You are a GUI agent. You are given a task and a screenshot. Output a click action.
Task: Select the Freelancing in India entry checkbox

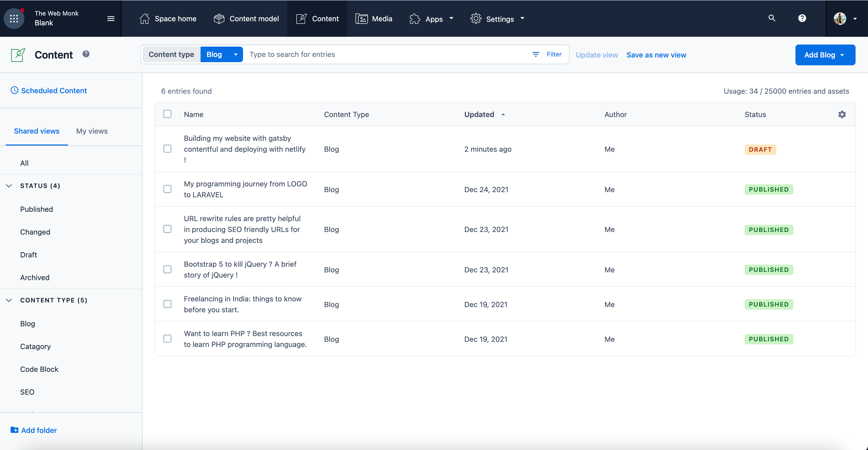pyautogui.click(x=167, y=304)
